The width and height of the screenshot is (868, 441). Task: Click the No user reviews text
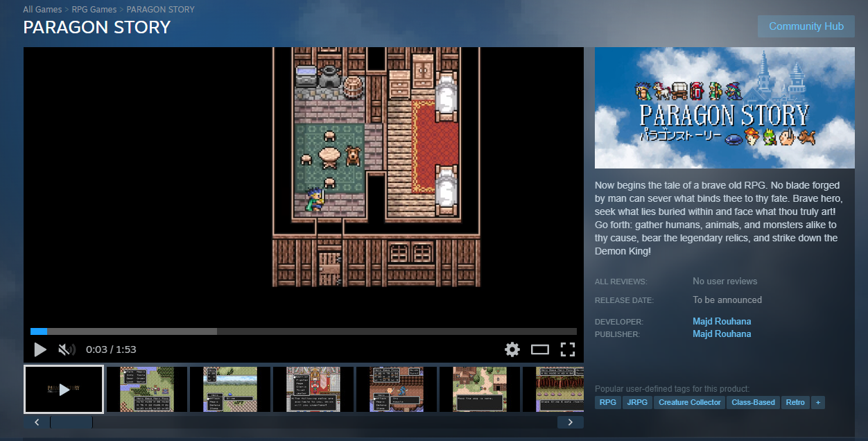724,281
